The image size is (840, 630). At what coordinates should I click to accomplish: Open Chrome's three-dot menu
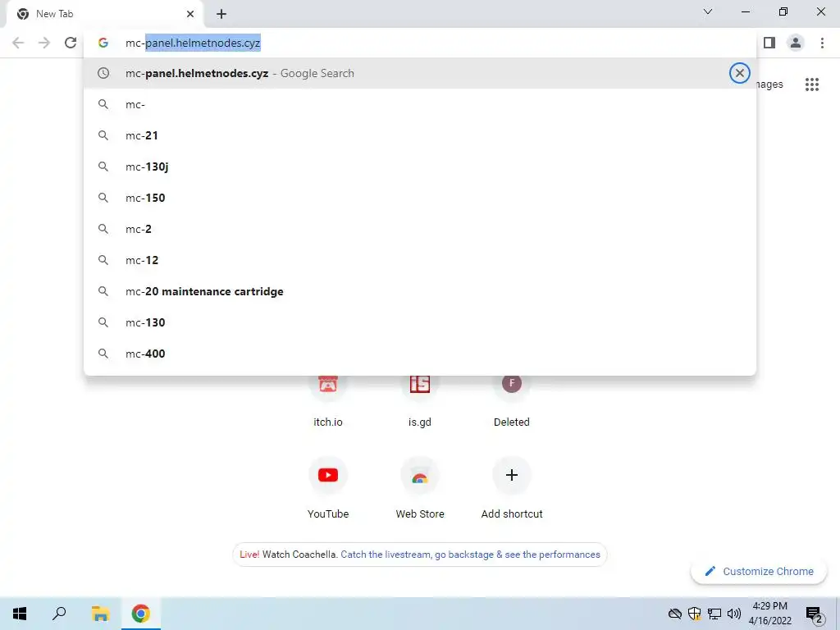822,43
